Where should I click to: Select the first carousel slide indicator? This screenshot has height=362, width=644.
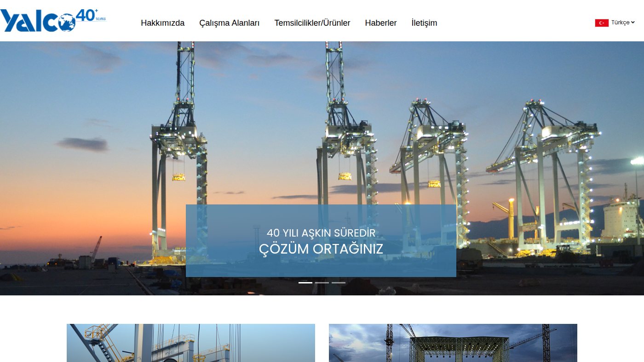tap(305, 283)
